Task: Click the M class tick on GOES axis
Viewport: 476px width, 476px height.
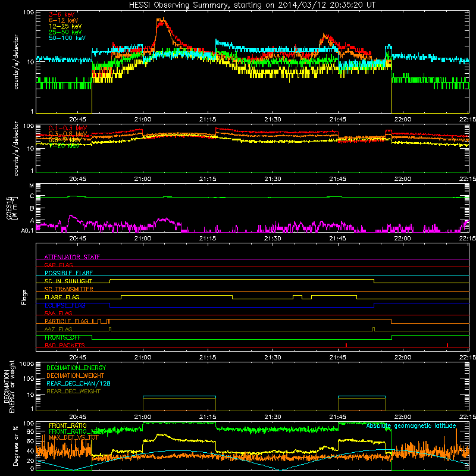Action: coord(32,186)
